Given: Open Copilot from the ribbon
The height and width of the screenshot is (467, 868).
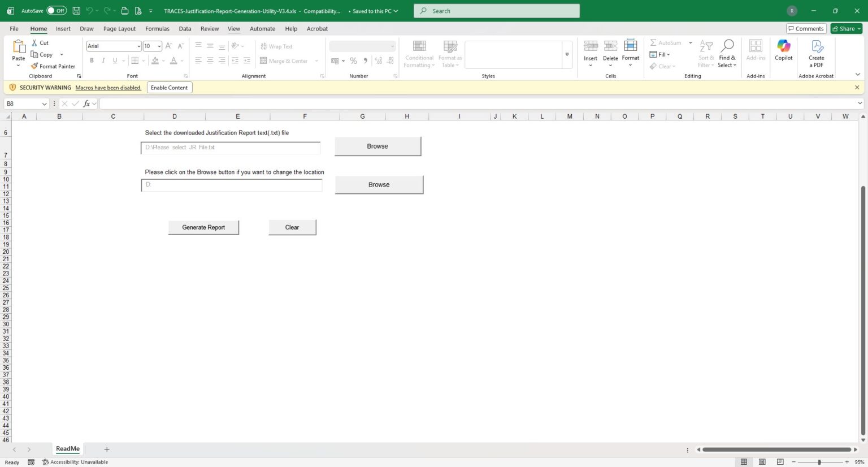Looking at the screenshot, I should coord(783,51).
